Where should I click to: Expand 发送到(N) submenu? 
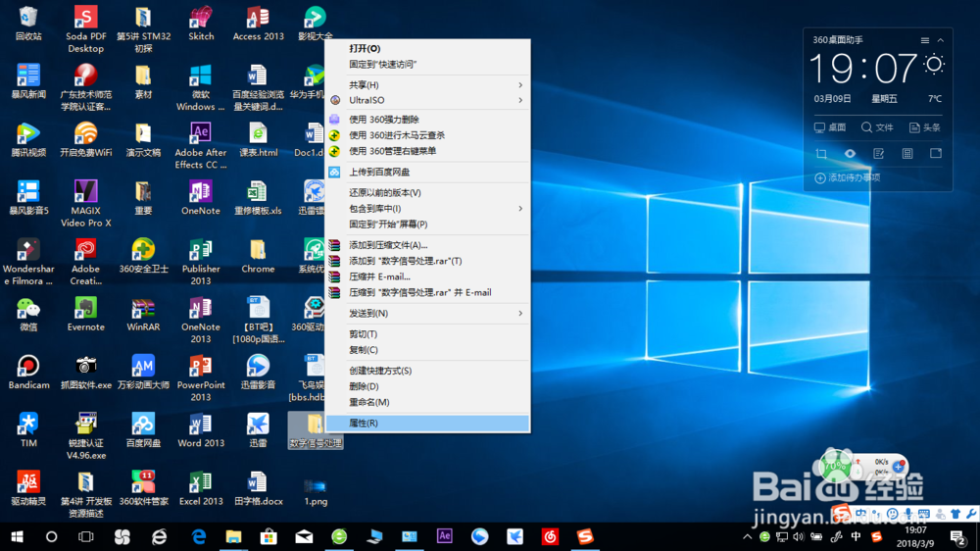click(x=427, y=314)
